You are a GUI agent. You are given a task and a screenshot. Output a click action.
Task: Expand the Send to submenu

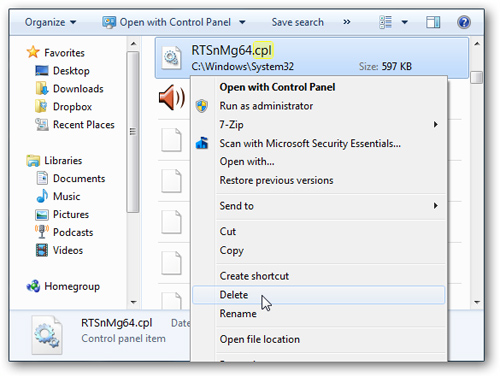point(319,206)
